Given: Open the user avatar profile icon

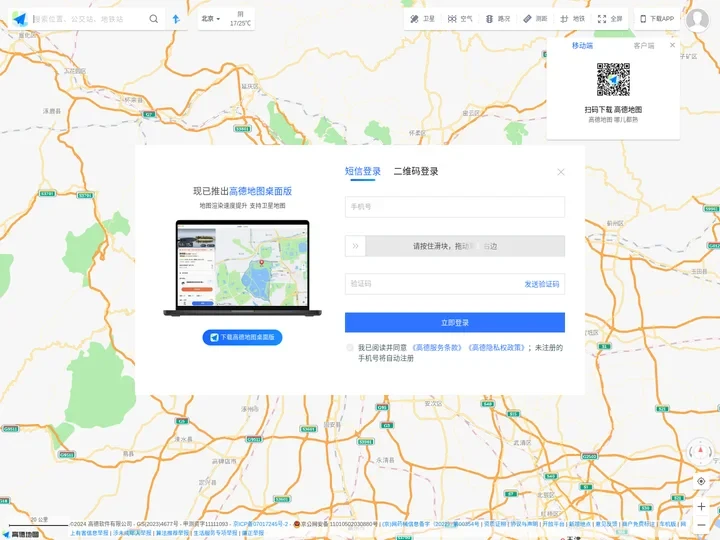Looking at the screenshot, I should tap(697, 20).
